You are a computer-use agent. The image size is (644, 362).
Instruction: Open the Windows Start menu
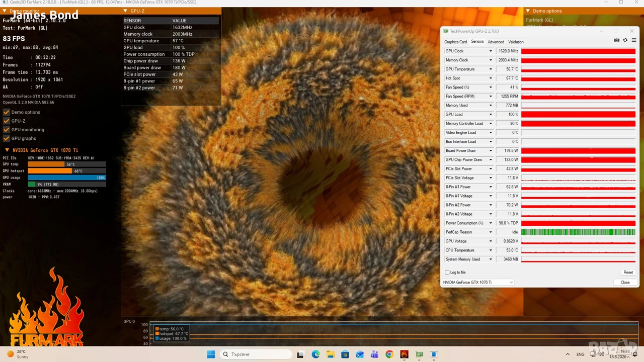click(211, 354)
